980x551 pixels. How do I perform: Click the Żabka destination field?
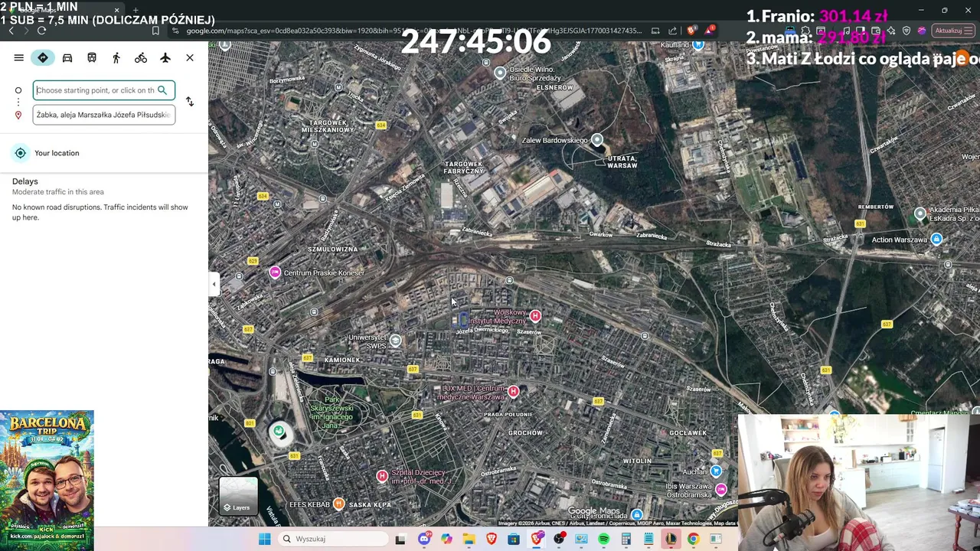pos(103,115)
